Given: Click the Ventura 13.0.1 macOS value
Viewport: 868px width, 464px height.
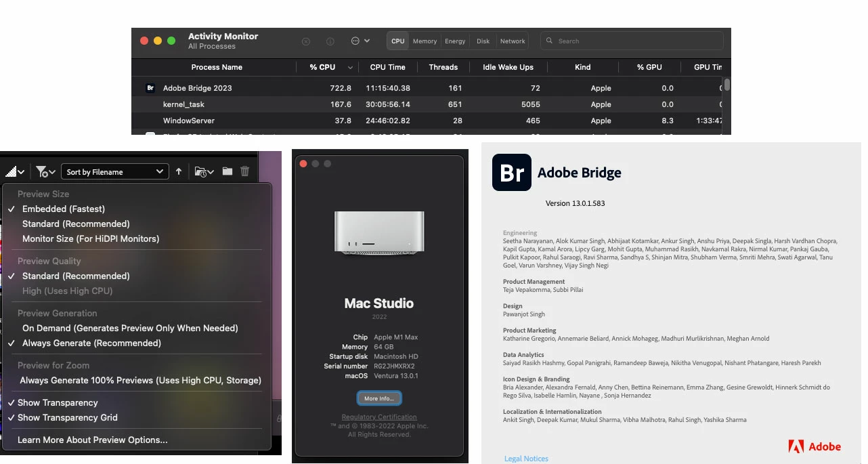Looking at the screenshot, I should click(396, 376).
